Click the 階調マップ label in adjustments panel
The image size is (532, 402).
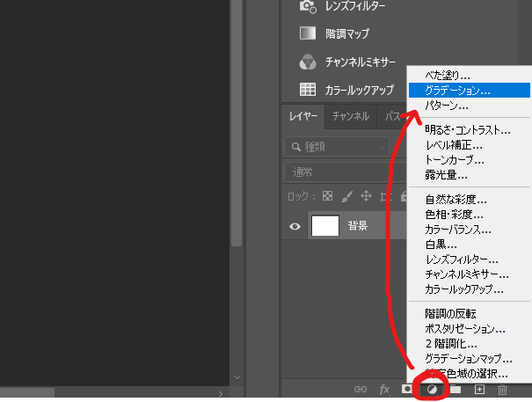tap(347, 33)
